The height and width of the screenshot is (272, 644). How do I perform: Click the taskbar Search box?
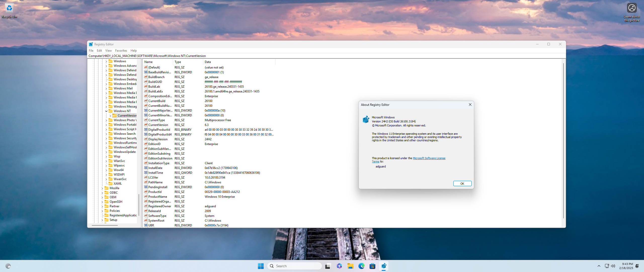[295, 266]
